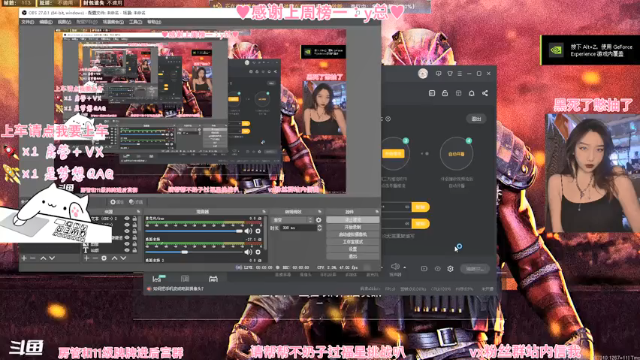
Task: Open the 文件 menu in OBS
Action: pos(27,22)
